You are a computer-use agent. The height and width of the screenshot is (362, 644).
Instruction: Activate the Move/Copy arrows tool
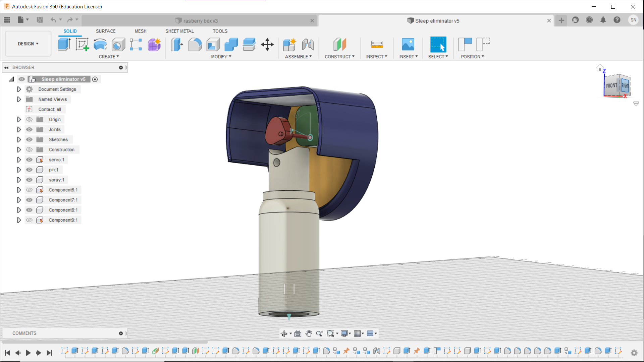[x=267, y=44]
